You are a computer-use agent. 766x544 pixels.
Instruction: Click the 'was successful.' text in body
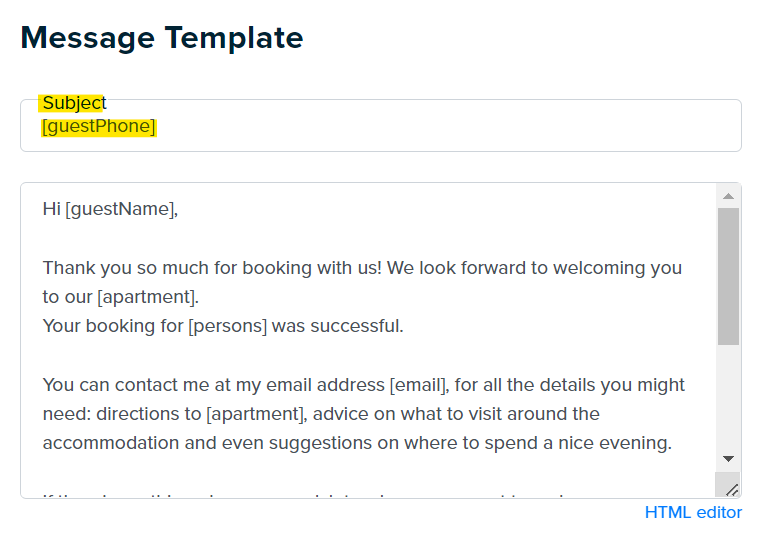(x=338, y=326)
